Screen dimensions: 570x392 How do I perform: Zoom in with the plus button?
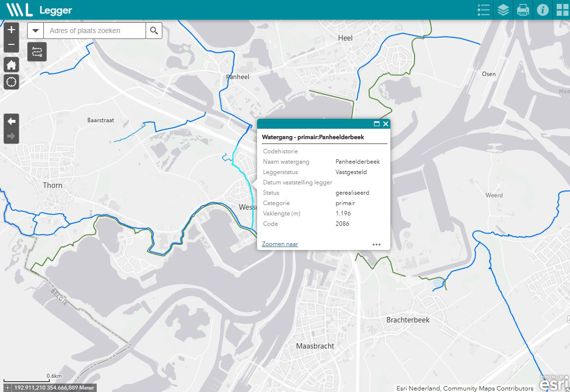tap(11, 30)
